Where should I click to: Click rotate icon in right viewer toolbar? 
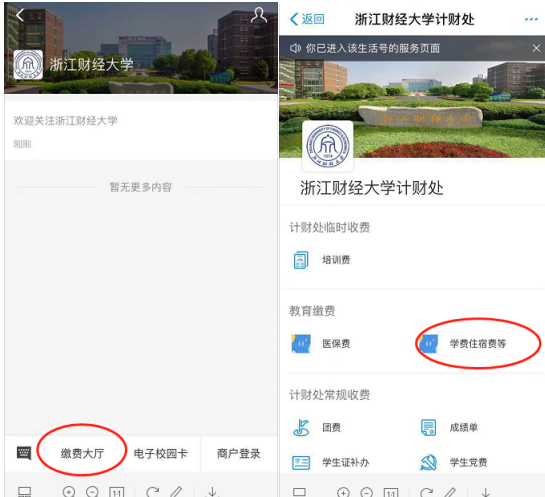(x=426, y=492)
